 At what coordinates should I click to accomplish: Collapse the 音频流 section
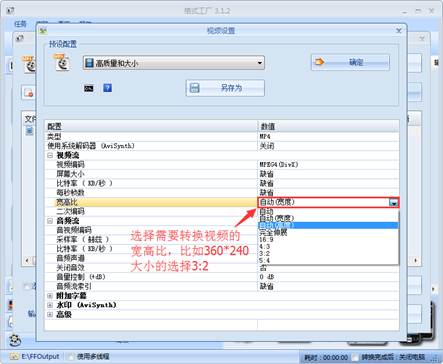coord(50,221)
